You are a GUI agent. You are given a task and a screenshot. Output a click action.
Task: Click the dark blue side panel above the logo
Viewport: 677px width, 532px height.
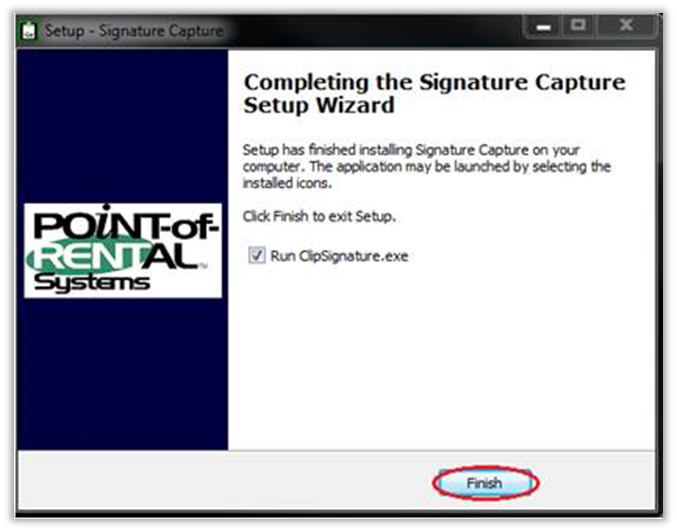pos(123,125)
